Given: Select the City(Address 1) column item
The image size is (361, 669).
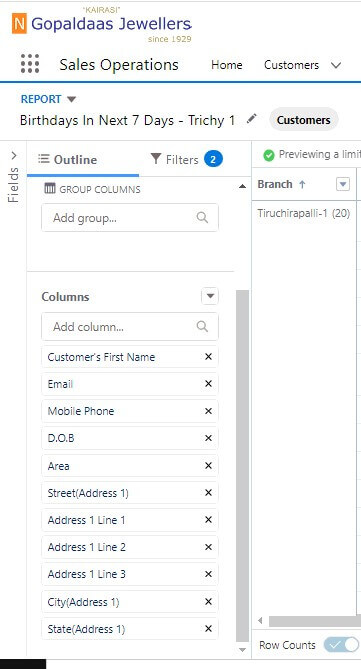Looking at the screenshot, I should [x=130, y=602].
